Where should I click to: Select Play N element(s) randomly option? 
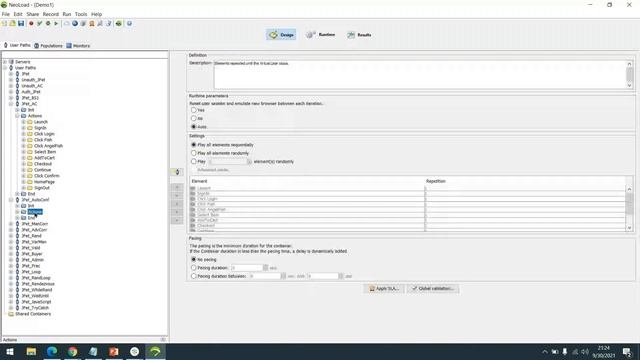point(194,162)
